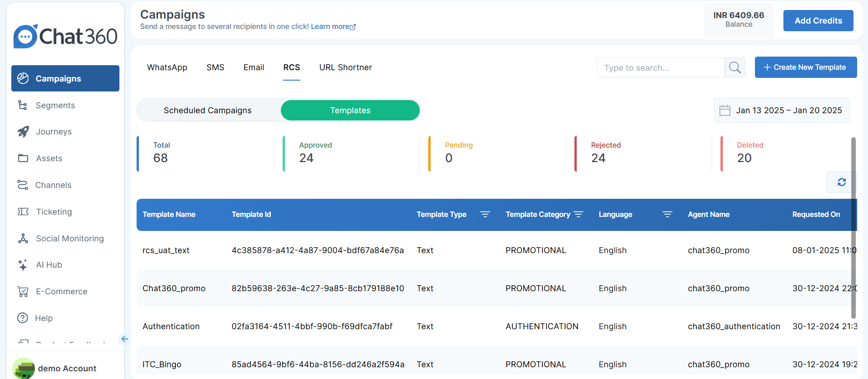Click the calendar icon in date picker
Viewport: 868px width, 379px height.
coord(725,110)
